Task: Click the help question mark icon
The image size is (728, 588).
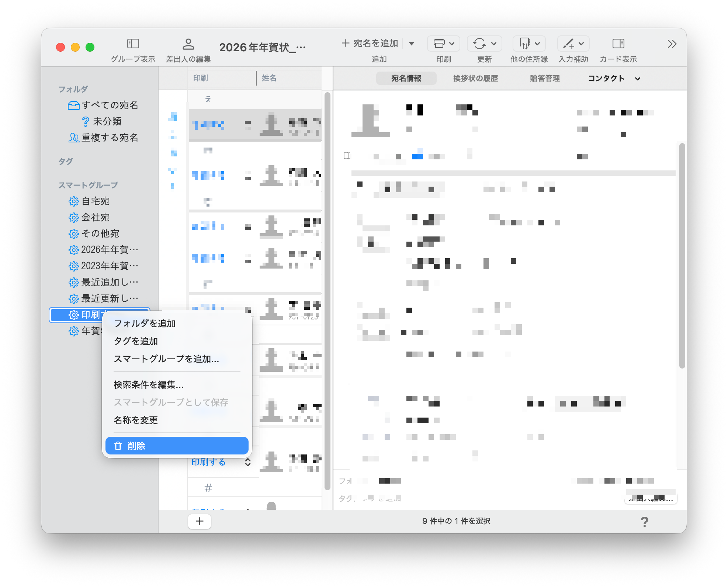Action: click(x=644, y=522)
